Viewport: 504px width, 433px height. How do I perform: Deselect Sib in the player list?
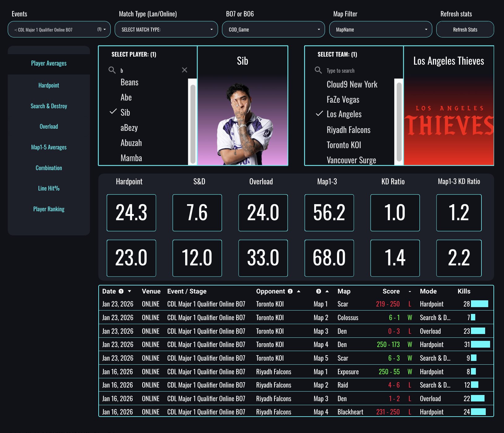(x=125, y=113)
